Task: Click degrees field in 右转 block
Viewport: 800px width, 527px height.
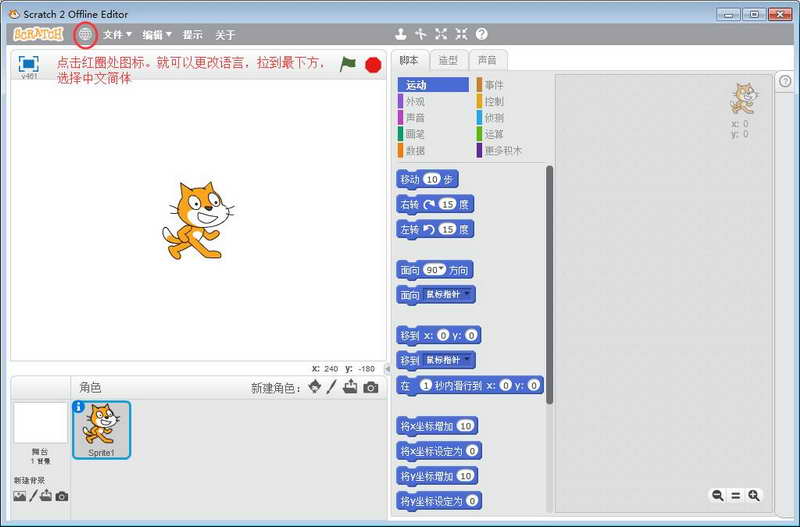Action: (x=447, y=204)
